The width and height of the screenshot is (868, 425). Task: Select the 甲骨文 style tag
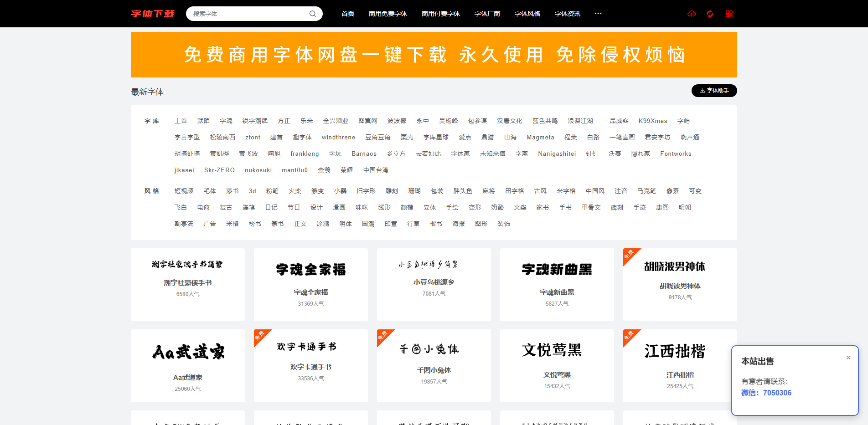(591, 207)
